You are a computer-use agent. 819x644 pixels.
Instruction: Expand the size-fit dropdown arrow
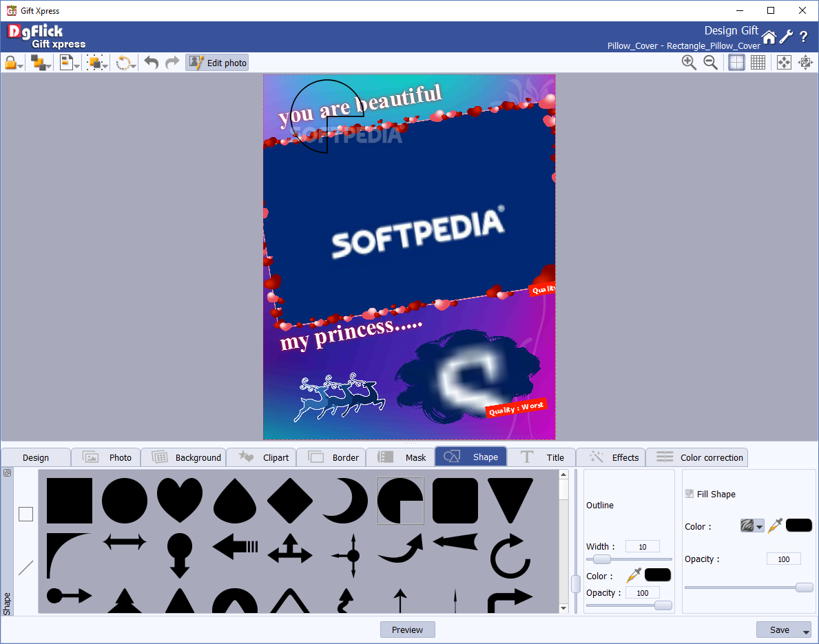(x=105, y=66)
